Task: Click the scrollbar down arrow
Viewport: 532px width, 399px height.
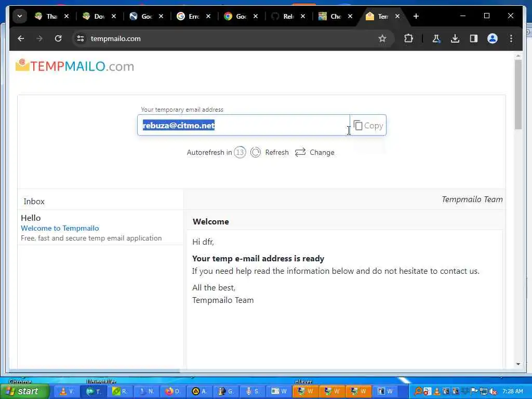Action: pyautogui.click(x=518, y=364)
